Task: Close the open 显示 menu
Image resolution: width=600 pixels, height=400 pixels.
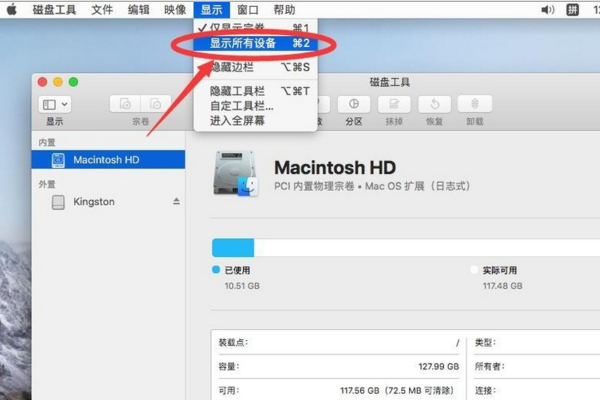Action: (212, 10)
